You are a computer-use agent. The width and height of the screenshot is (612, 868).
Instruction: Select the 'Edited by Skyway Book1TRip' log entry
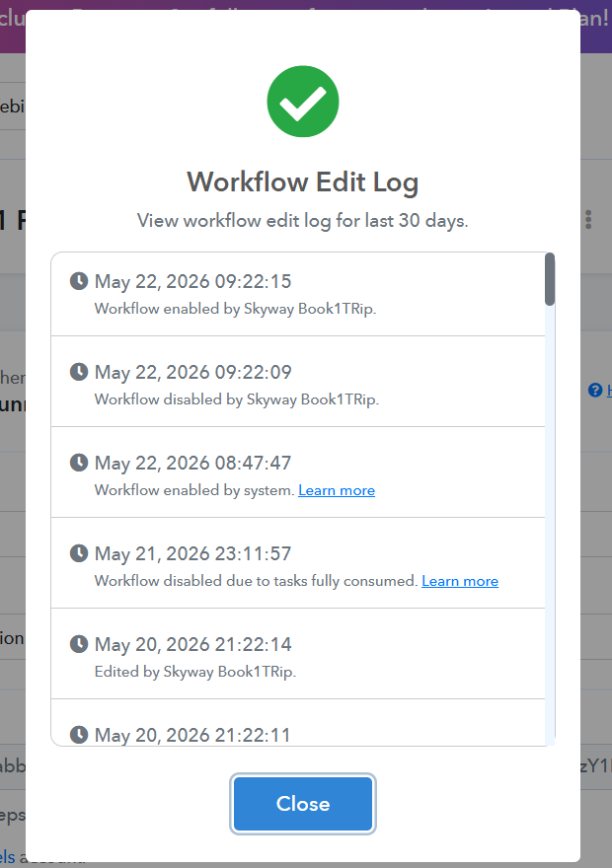pos(298,654)
